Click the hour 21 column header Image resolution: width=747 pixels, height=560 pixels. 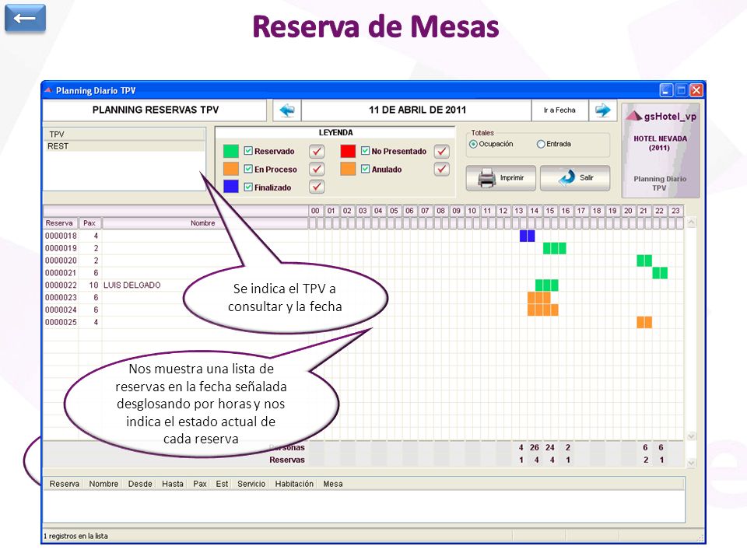coord(644,211)
